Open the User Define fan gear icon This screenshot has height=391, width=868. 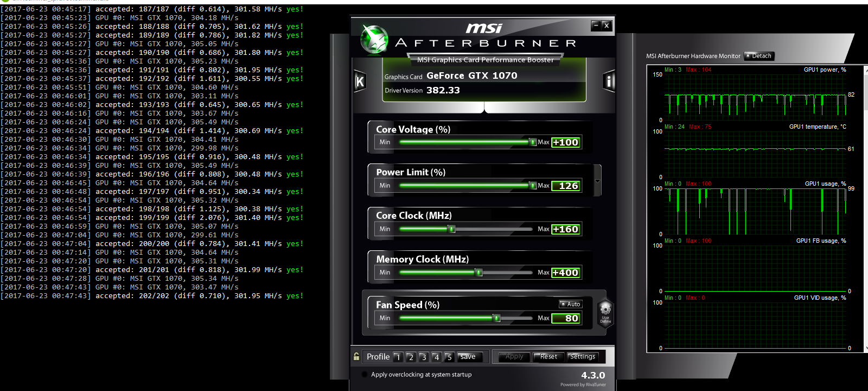tap(605, 312)
